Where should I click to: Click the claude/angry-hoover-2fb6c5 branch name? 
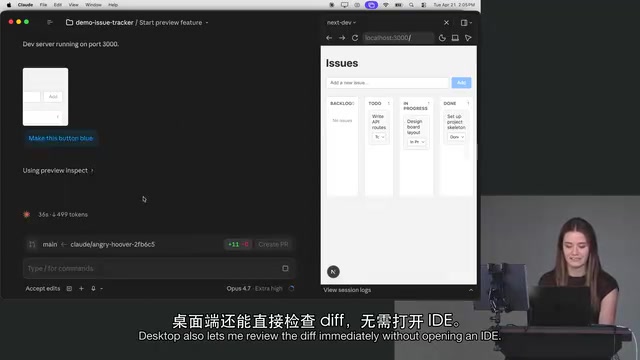coord(113,244)
